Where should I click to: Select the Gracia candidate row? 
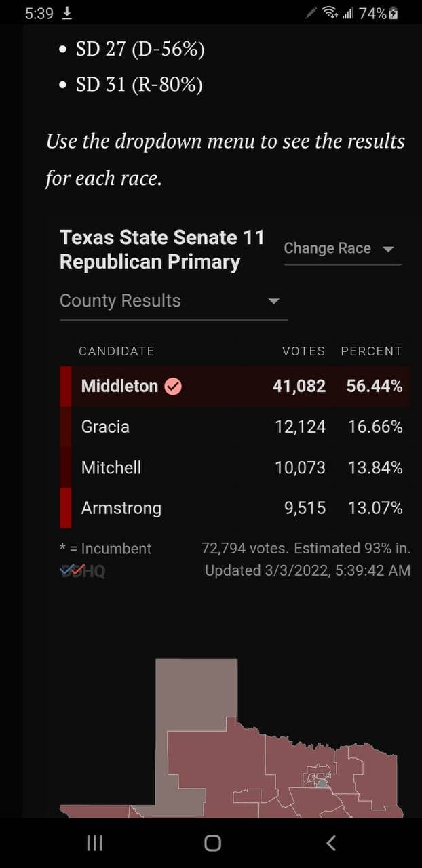tap(235, 427)
